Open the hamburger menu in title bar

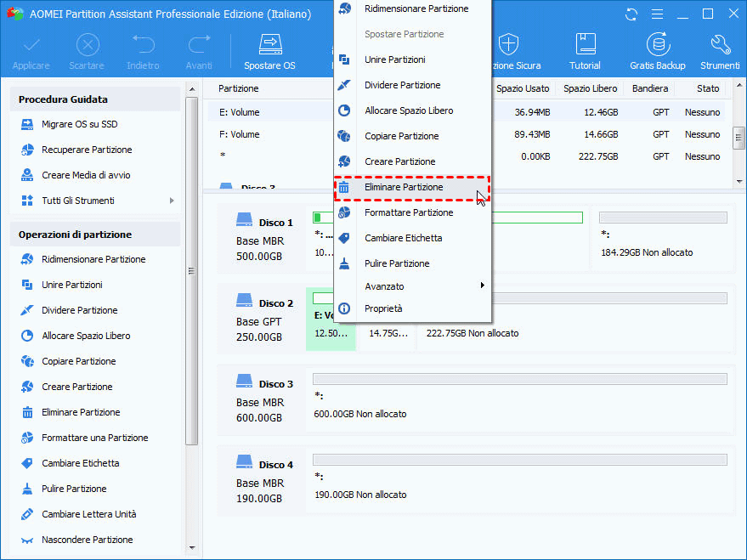658,14
